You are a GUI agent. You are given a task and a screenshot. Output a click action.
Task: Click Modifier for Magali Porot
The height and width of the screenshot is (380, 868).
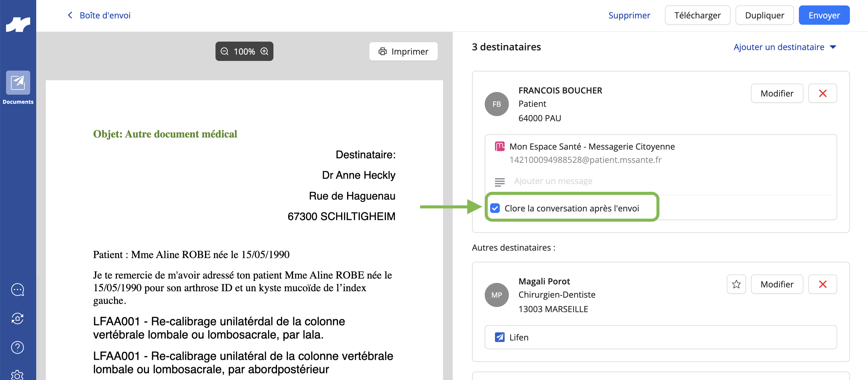(777, 284)
